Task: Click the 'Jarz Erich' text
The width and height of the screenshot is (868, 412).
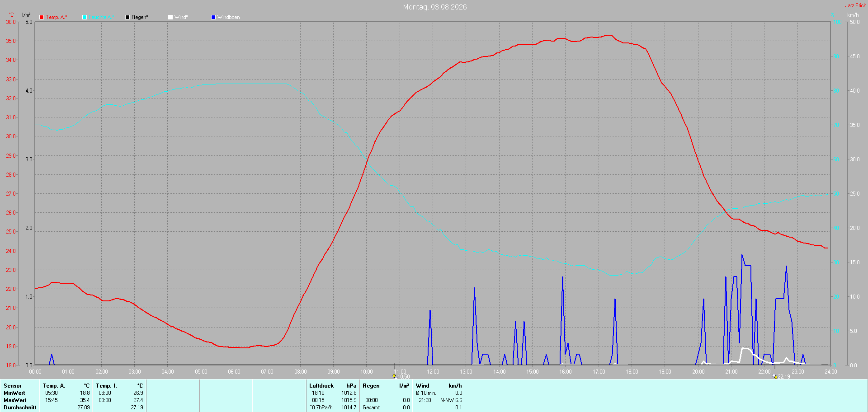Action: pos(856,5)
